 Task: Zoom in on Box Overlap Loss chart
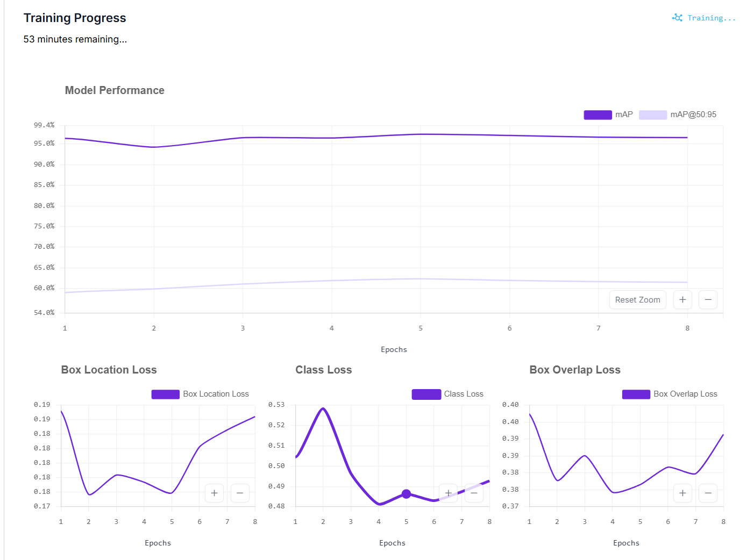point(682,493)
